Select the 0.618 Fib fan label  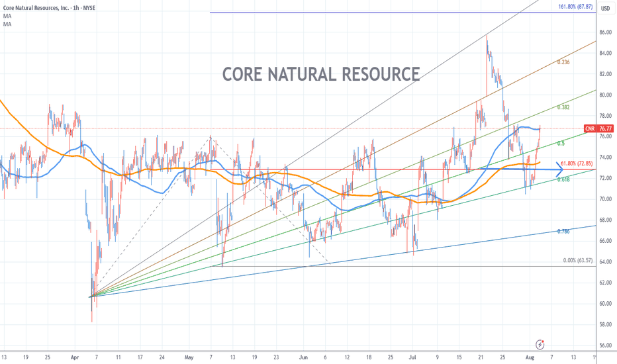click(563, 179)
